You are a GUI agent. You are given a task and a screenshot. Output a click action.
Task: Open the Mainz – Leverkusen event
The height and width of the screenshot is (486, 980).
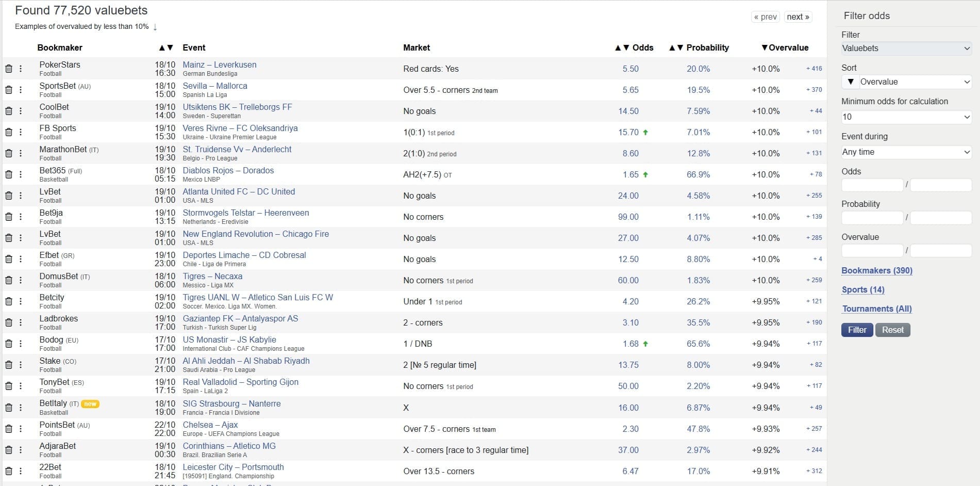[219, 64]
